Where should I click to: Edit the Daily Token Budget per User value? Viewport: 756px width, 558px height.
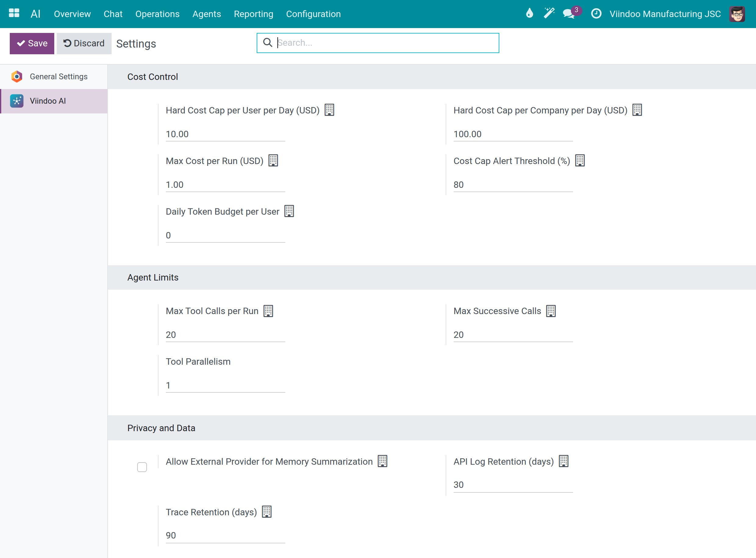[225, 235]
